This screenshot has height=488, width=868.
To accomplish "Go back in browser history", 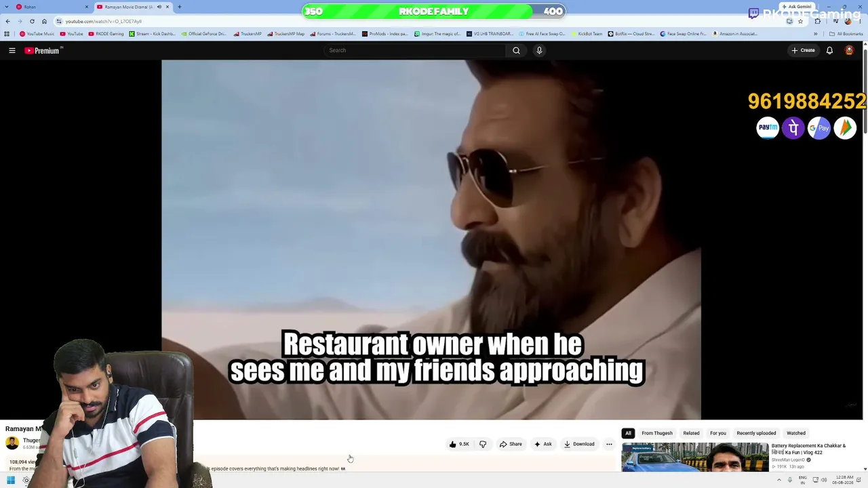I will coord(7,21).
